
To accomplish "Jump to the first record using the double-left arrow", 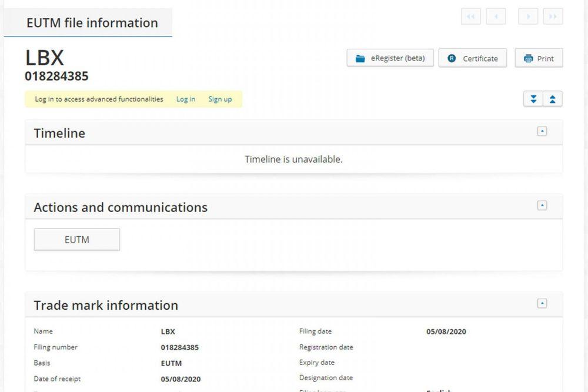I will tap(470, 16).
